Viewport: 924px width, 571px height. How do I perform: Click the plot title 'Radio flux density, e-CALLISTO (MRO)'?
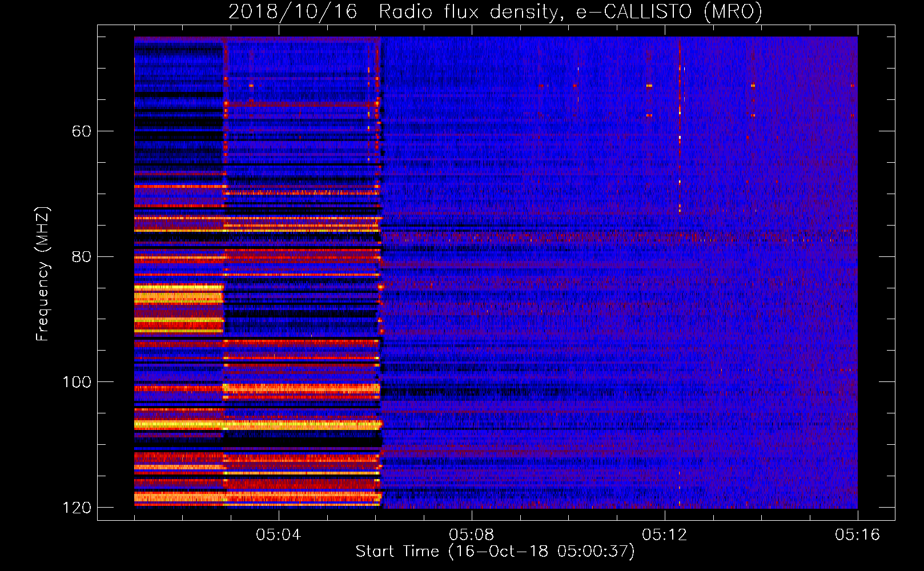click(x=570, y=12)
